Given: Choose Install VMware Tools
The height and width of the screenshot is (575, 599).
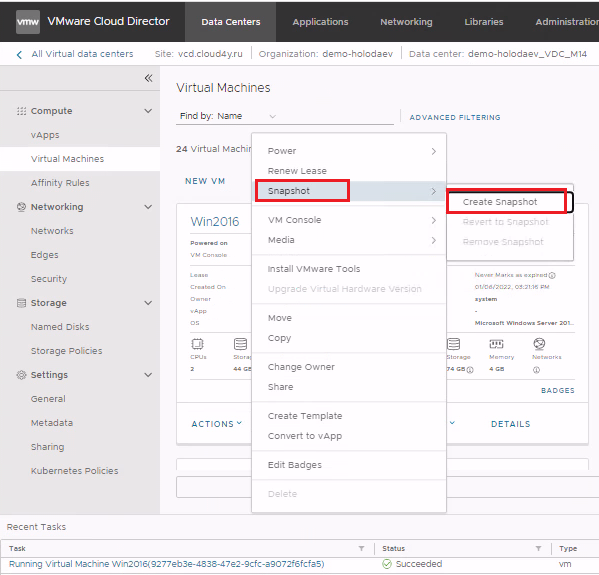Looking at the screenshot, I should pyautogui.click(x=314, y=269).
